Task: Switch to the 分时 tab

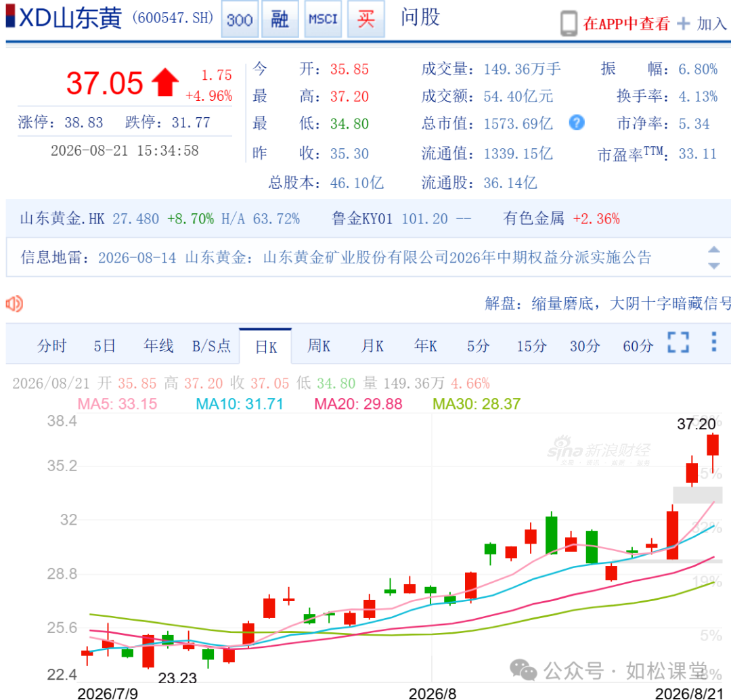Action: [x=51, y=346]
